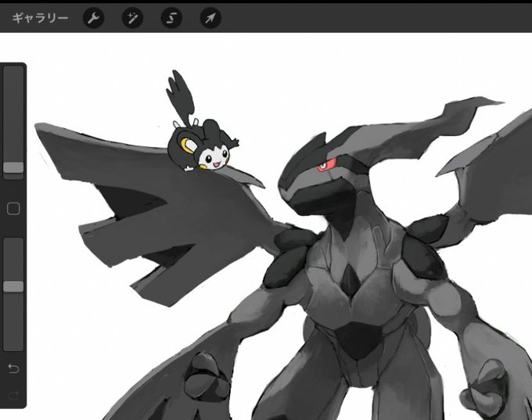Open the ギャラリー gallery view
This screenshot has width=532, height=420.
tap(40, 18)
